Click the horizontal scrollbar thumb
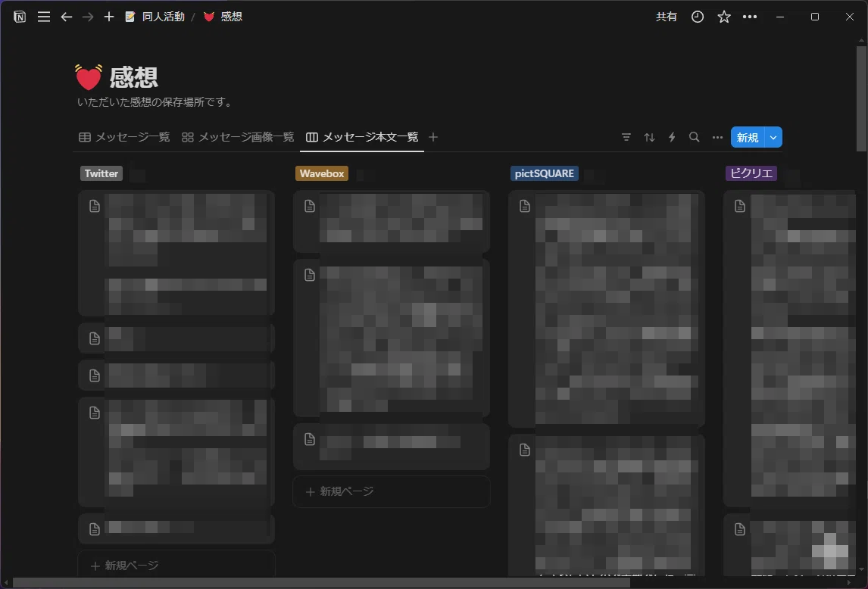The height and width of the screenshot is (589, 868). click(321, 582)
